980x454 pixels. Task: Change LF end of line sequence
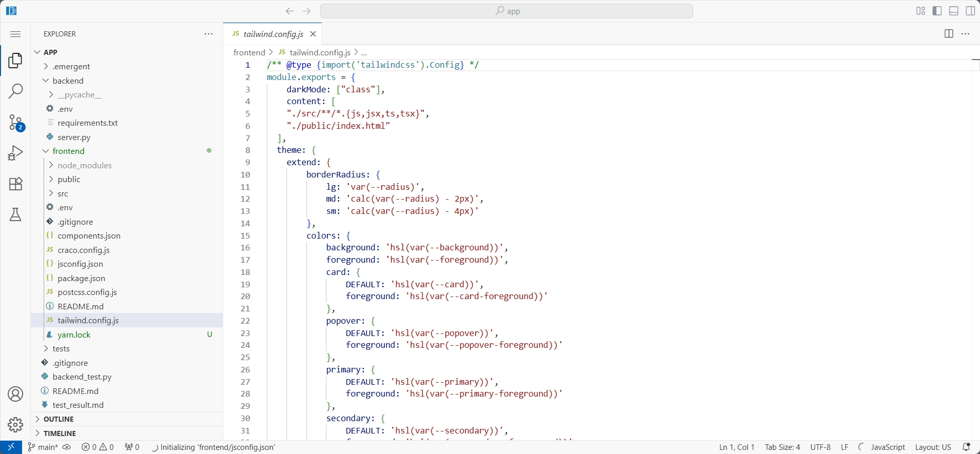(845, 447)
